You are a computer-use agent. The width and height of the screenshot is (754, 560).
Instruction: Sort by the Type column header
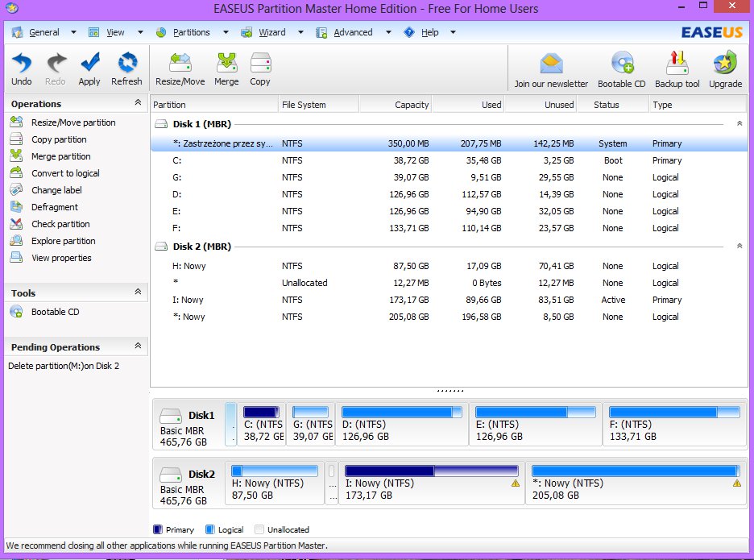tap(698, 105)
